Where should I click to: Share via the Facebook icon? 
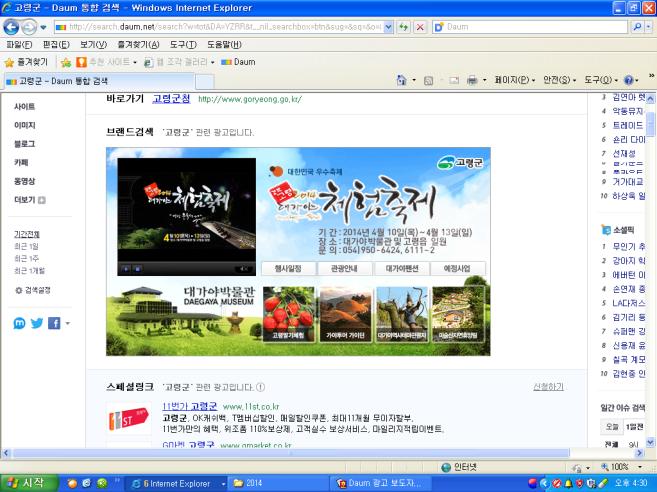pyautogui.click(x=54, y=323)
